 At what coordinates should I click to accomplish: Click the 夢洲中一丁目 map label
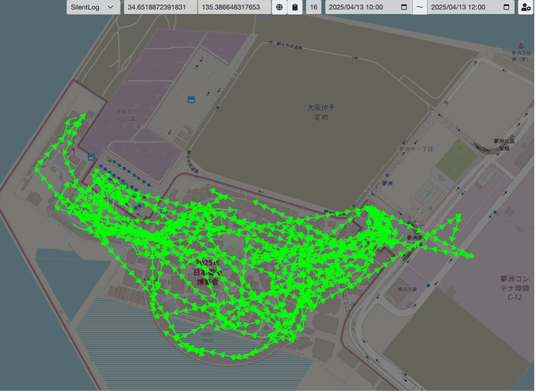click(x=416, y=149)
